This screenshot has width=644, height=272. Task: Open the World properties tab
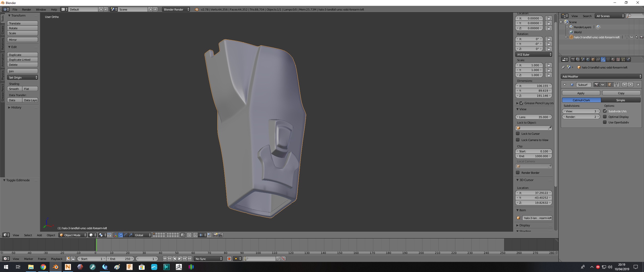[x=588, y=59]
